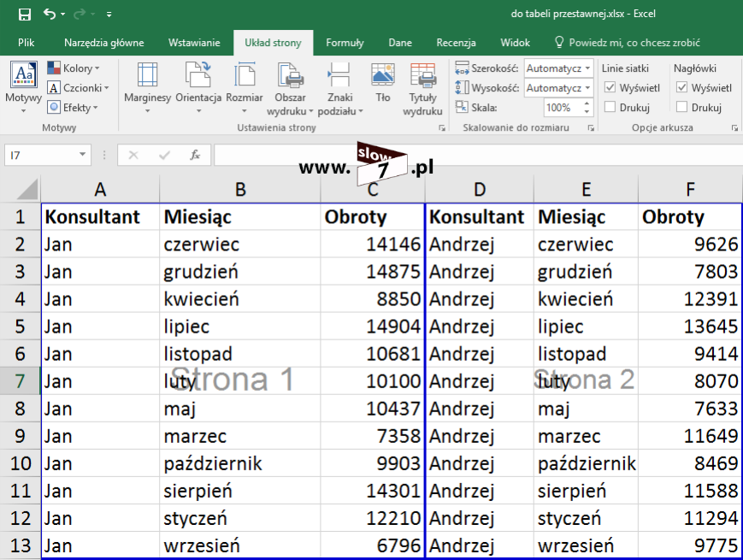743x560 pixels.
Task: Select row 7 header
Action: coord(20,381)
